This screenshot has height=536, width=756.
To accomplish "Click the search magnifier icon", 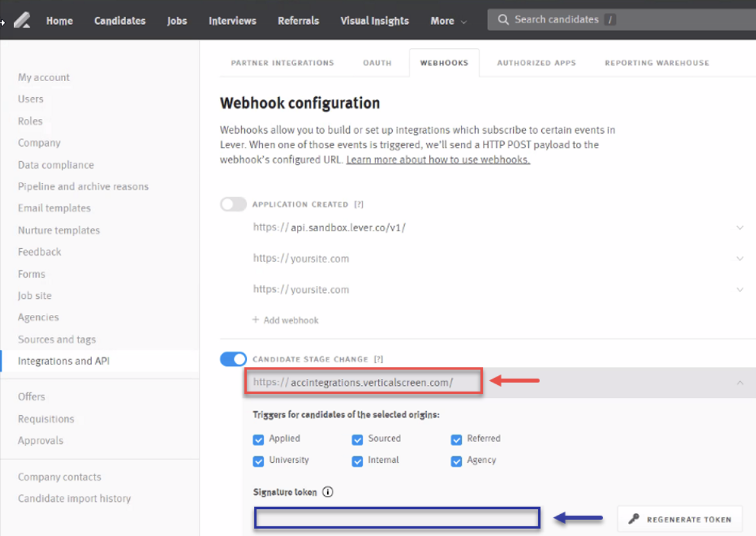I will point(503,20).
